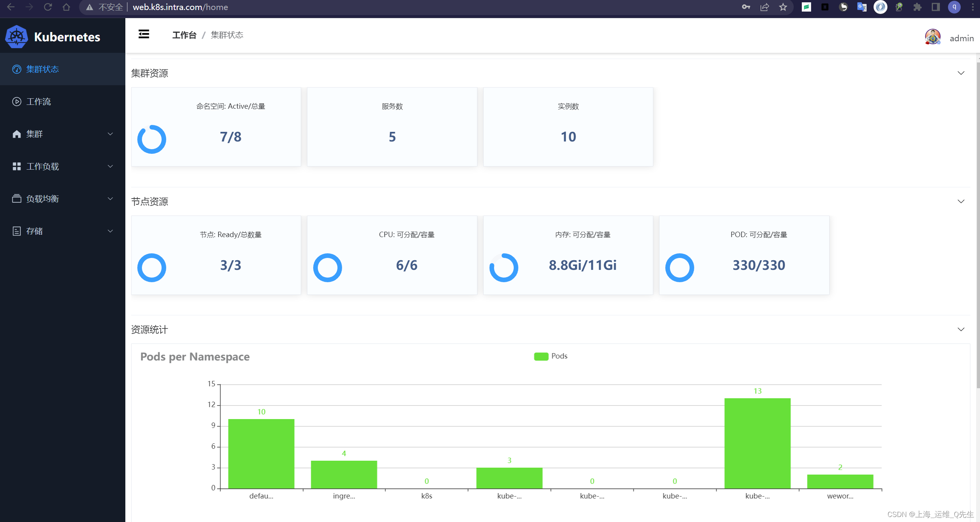Click the saved passwords key icon
Viewport: 980px width, 522px height.
pos(746,7)
